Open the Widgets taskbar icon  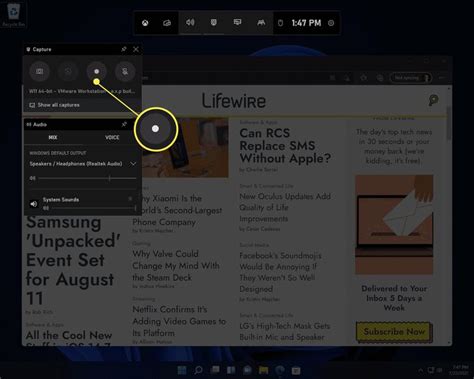coord(231,370)
